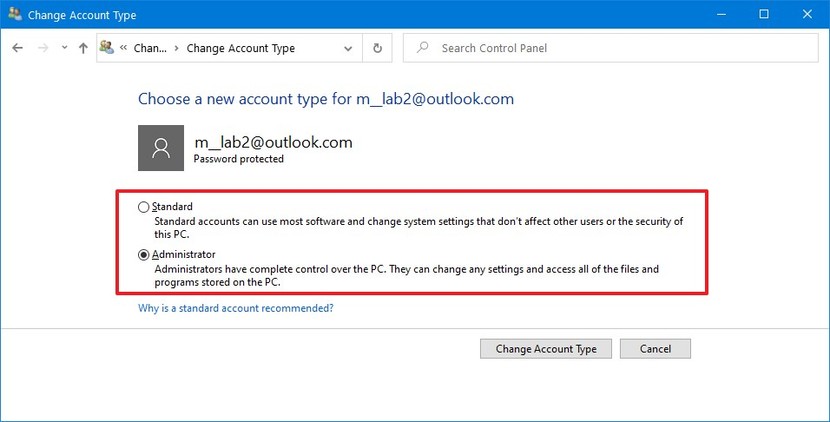
Task: Go up one level with up arrow
Action: point(83,48)
